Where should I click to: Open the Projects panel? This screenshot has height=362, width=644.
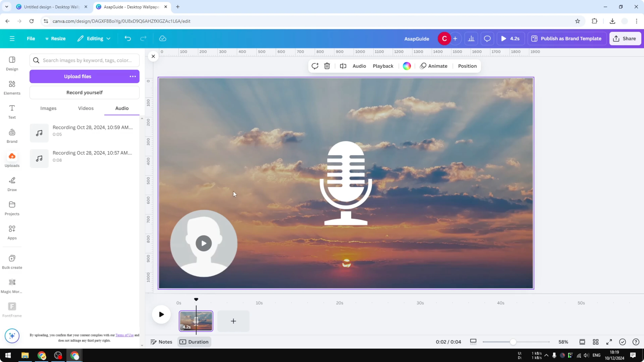pyautogui.click(x=12, y=208)
